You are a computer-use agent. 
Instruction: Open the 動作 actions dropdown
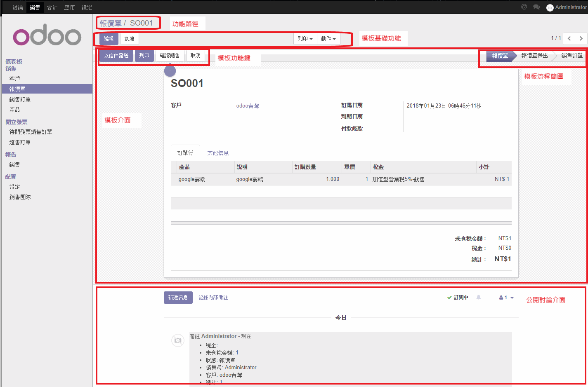click(x=328, y=39)
